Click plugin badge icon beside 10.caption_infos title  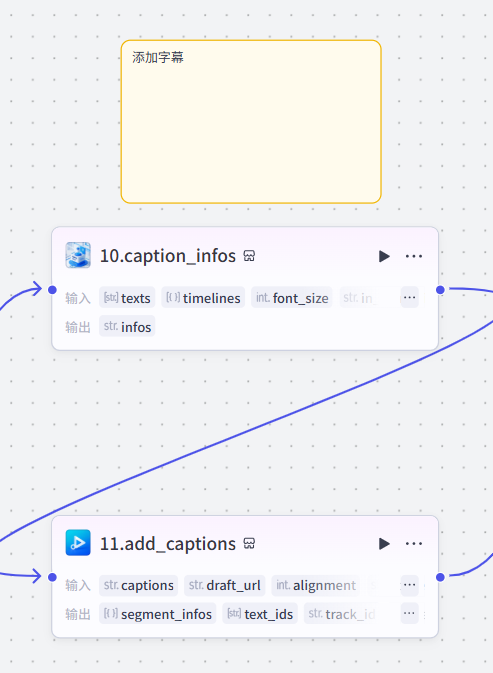[249, 256]
